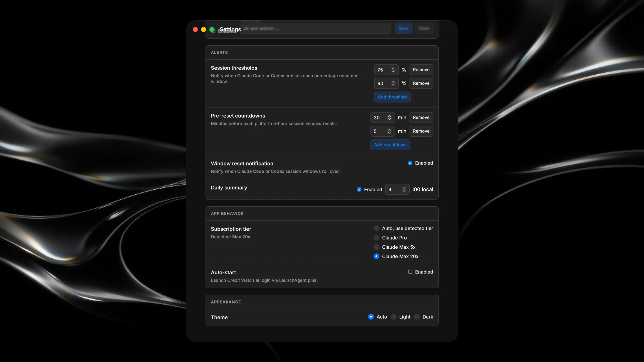644x362 pixels.
Task: Choose Dark theme
Action: 417,317
